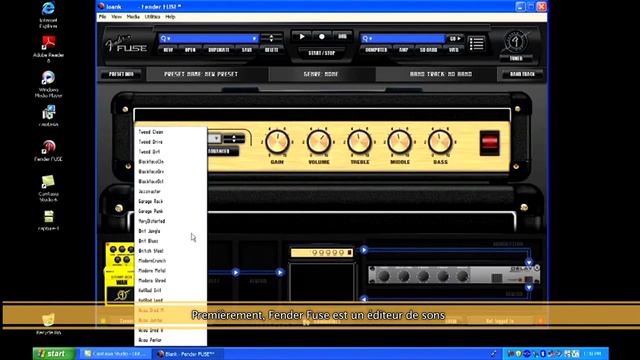This screenshot has width=640, height=360.
Task: Select the AMP source tab
Action: pos(403,50)
